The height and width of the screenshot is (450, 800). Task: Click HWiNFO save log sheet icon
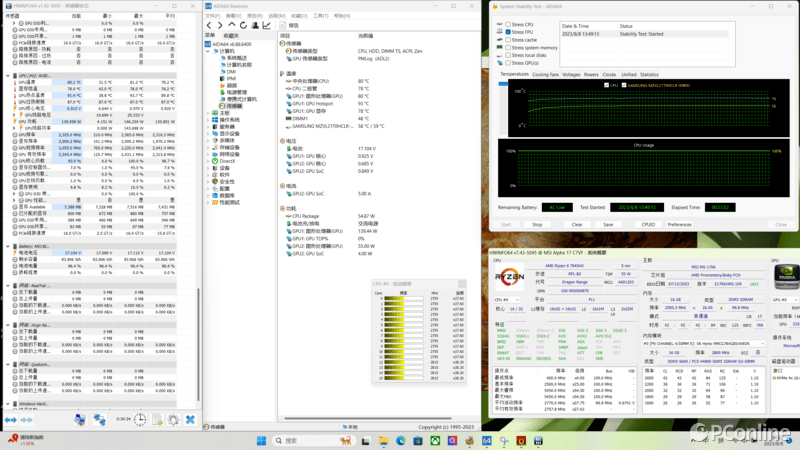[157, 419]
